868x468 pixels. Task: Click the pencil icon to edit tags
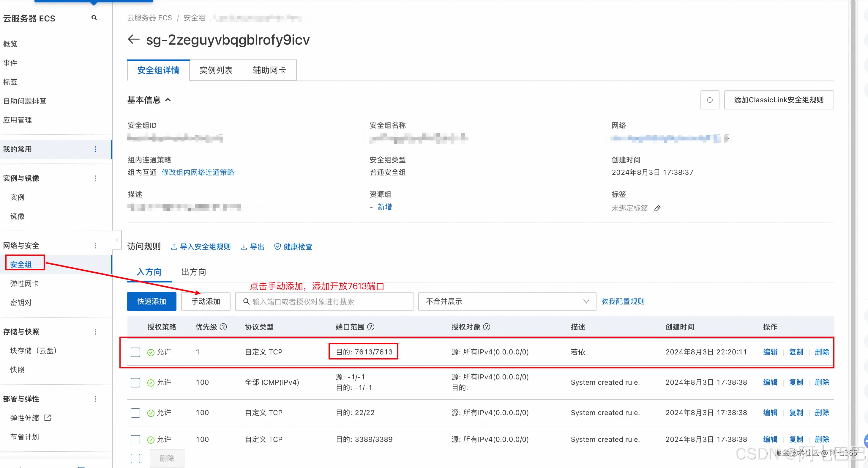click(658, 208)
